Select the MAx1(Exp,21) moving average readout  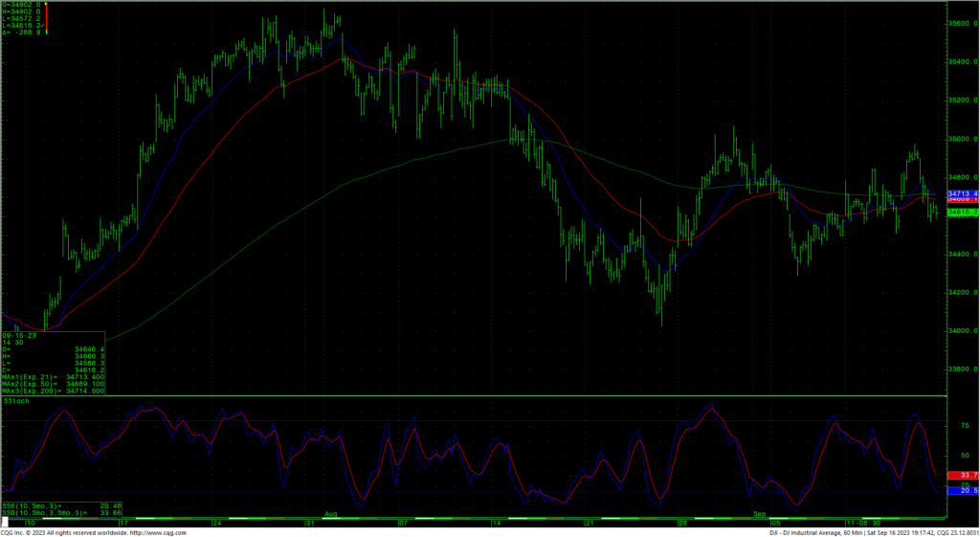click(53, 378)
